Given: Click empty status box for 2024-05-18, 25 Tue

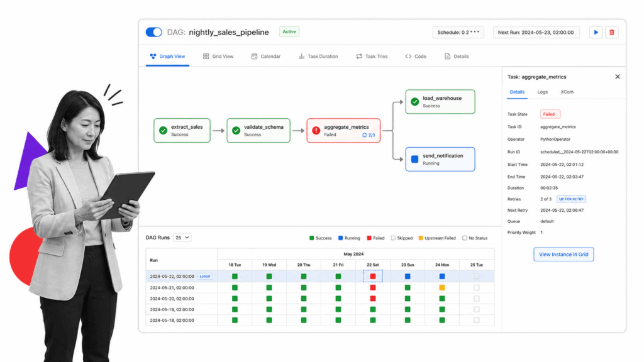Looking at the screenshot, I should pyautogui.click(x=477, y=320).
